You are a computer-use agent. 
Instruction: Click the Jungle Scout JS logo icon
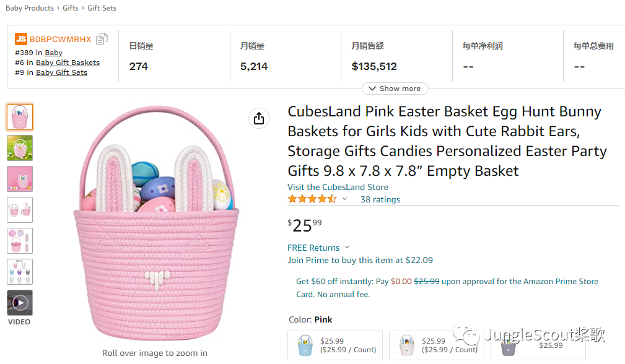[x=21, y=39]
